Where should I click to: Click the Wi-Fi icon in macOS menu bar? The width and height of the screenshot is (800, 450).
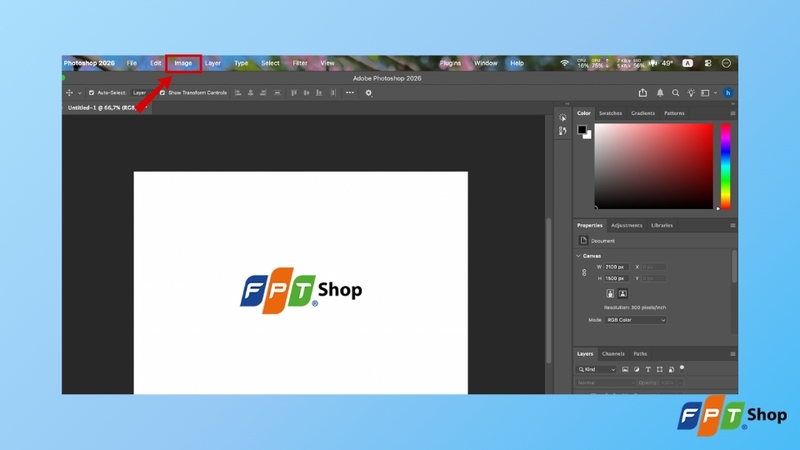click(x=564, y=63)
